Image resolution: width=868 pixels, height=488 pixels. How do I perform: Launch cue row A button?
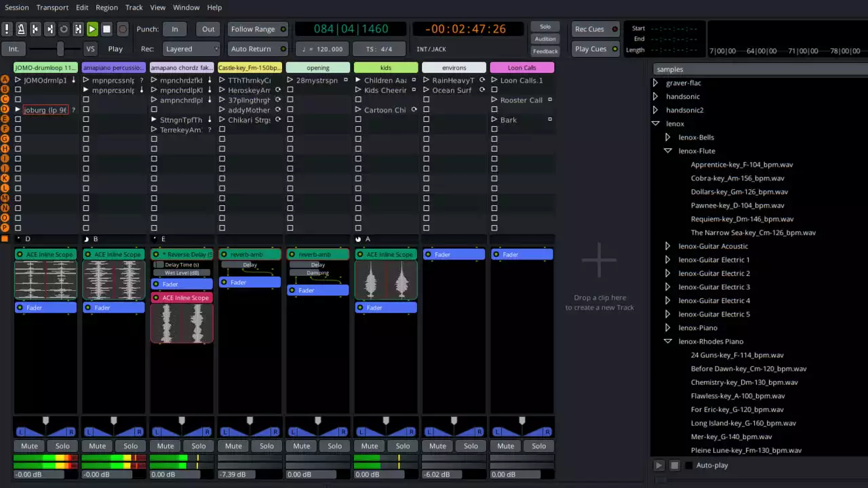pos(5,80)
